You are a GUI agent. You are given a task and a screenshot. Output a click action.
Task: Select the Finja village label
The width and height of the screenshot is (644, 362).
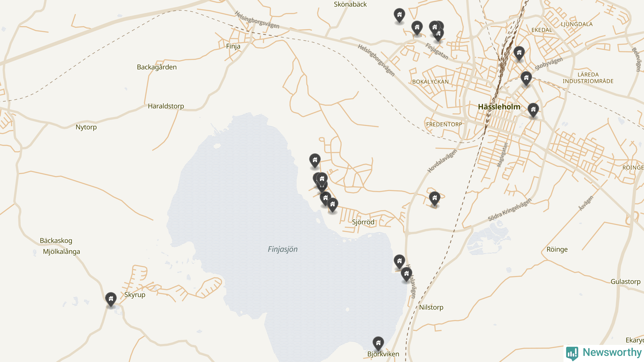(x=233, y=46)
